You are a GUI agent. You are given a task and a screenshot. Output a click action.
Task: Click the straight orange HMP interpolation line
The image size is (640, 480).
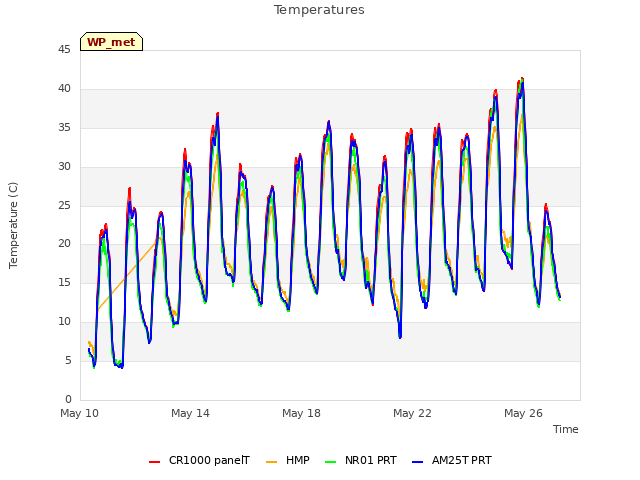click(127, 276)
